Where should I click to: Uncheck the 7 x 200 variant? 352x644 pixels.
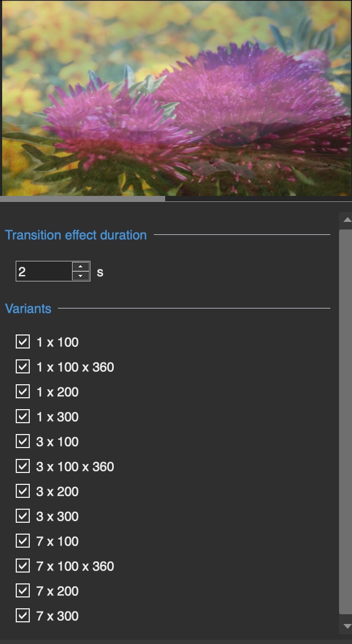coord(23,590)
